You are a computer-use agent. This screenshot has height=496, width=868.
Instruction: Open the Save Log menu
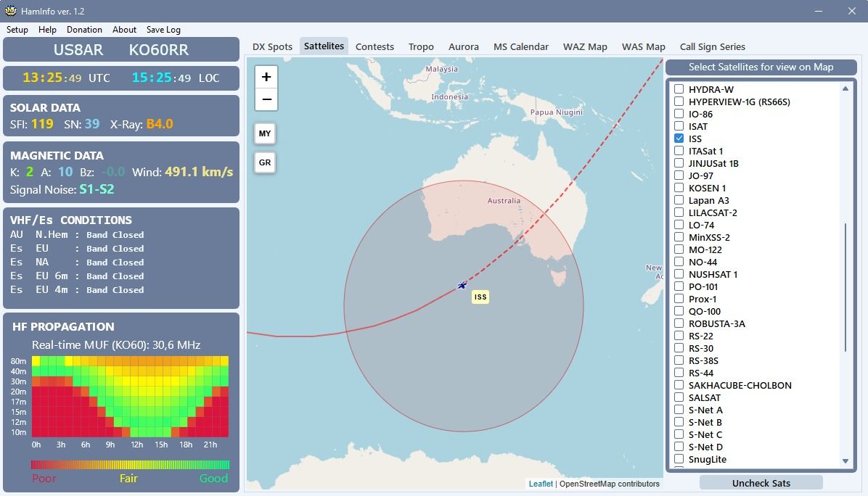click(163, 30)
